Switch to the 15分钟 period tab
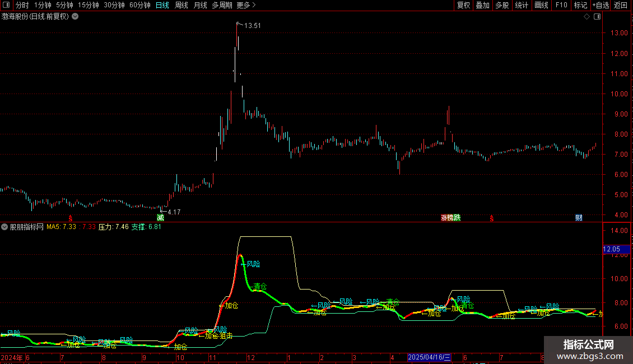Viewport: 633px width, 364px height. click(x=89, y=5)
